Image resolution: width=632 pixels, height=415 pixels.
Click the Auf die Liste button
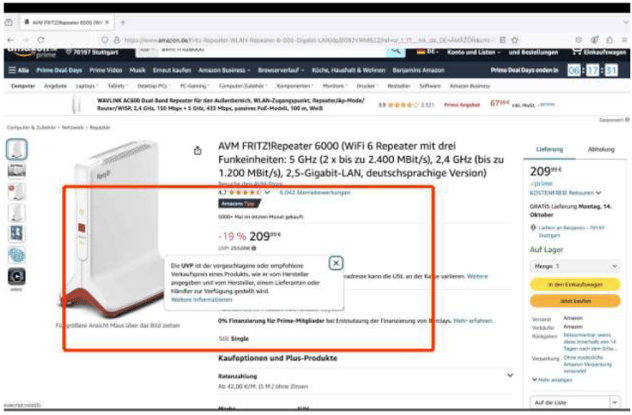click(x=570, y=402)
